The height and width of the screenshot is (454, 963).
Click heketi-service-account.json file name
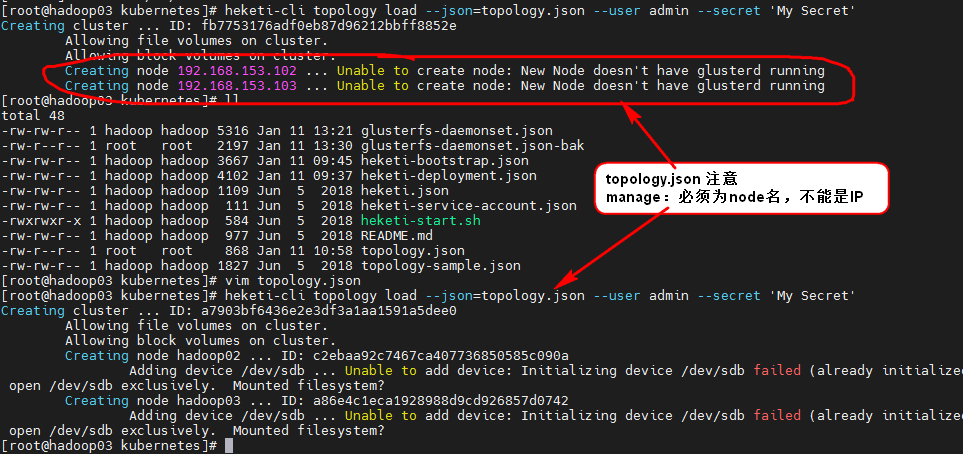point(469,206)
